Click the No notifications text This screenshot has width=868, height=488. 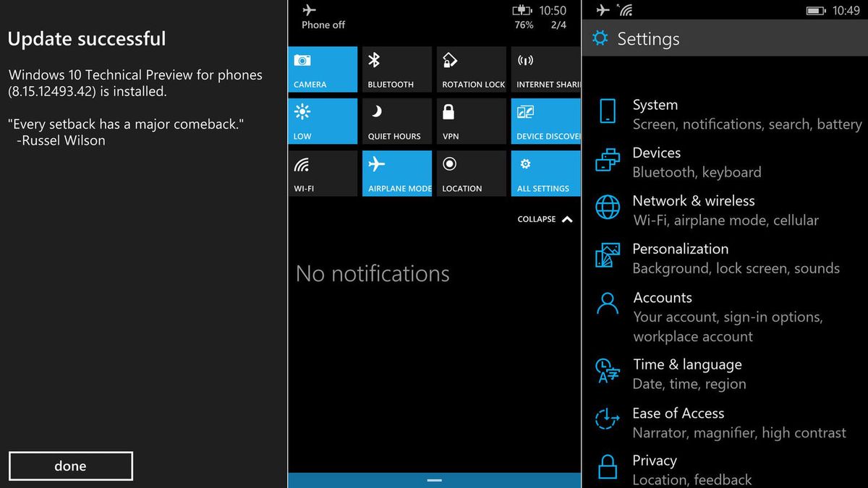pyautogui.click(x=373, y=274)
